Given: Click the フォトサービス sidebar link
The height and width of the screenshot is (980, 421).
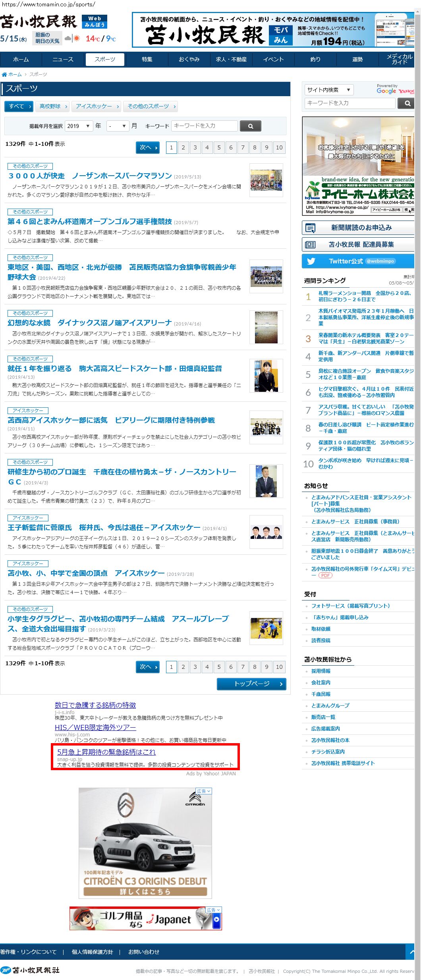Looking at the screenshot, I should click(351, 606).
